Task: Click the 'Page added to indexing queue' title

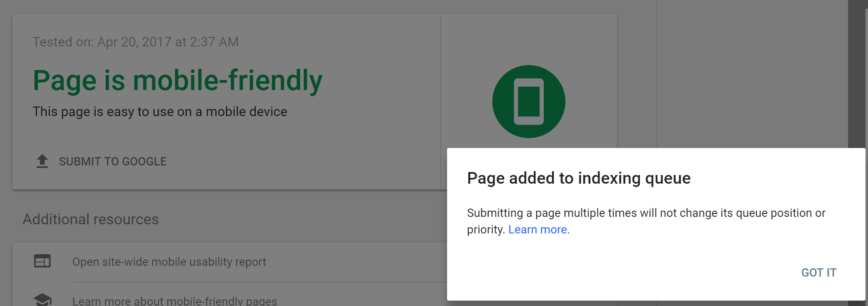Action: 579,178
